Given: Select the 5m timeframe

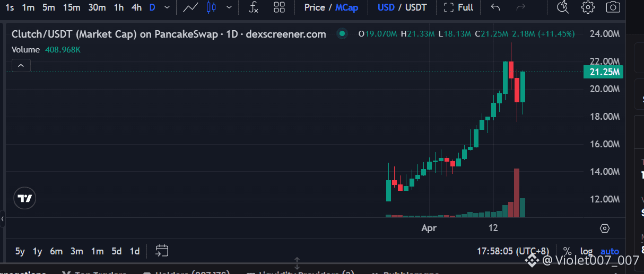Looking at the screenshot, I should tap(48, 7).
